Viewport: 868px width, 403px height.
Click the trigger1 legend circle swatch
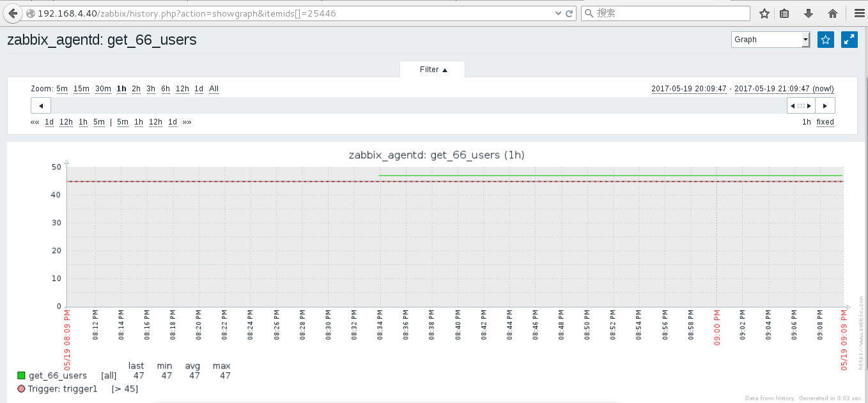coord(21,389)
